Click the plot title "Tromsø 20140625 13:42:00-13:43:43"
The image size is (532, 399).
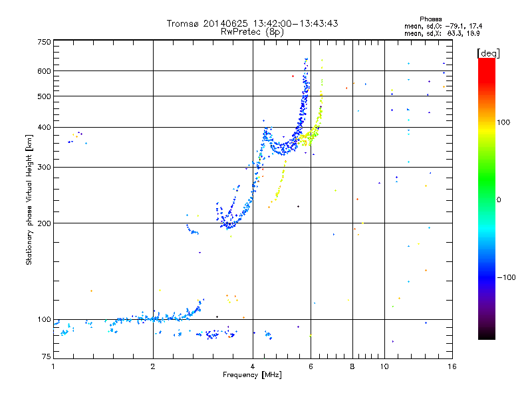click(252, 23)
